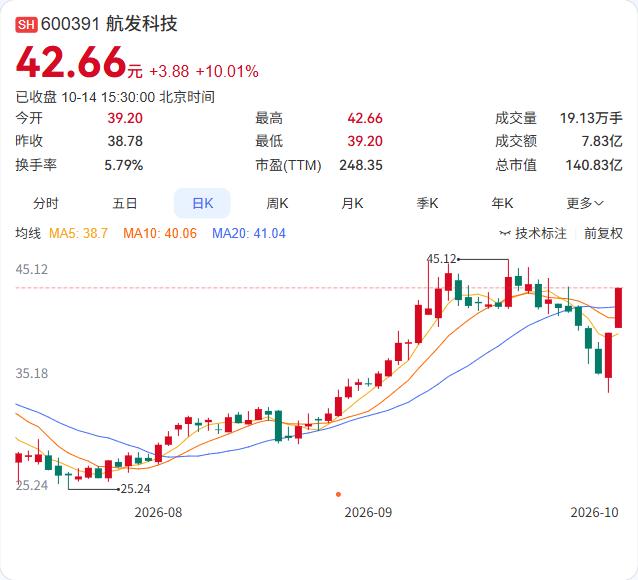Click the 2026-08 date axis label

(x=158, y=512)
